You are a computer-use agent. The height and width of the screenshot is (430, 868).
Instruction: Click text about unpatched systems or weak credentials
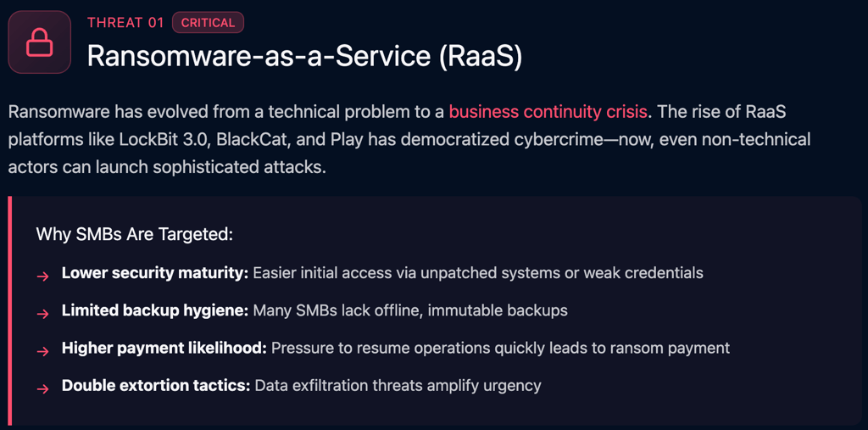coord(478,273)
